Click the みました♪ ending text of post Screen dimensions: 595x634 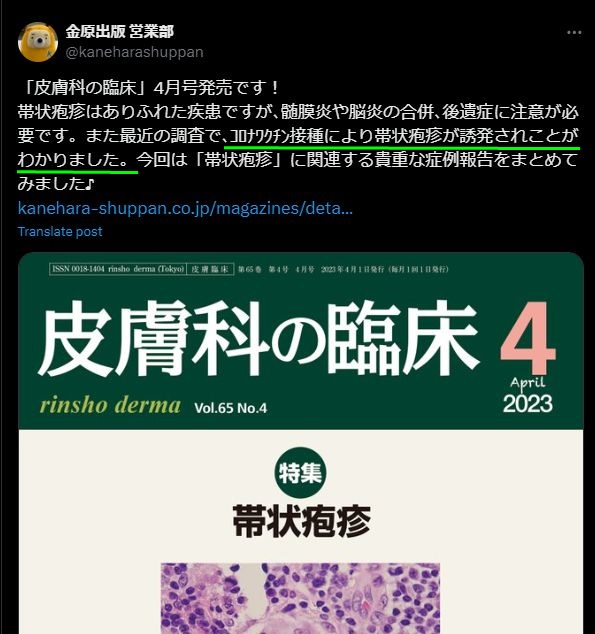tap(56, 184)
